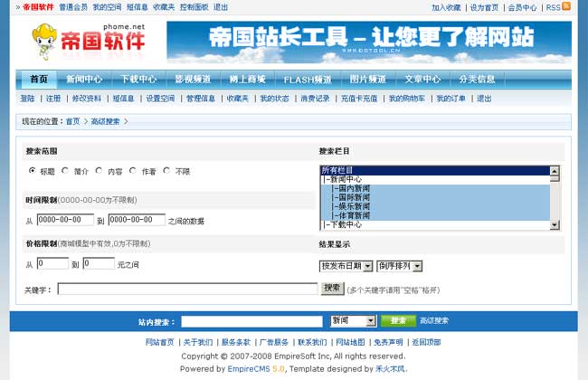This screenshot has width=588, height=380.
Task: Select the 不限 radio button
Action: tap(167, 170)
